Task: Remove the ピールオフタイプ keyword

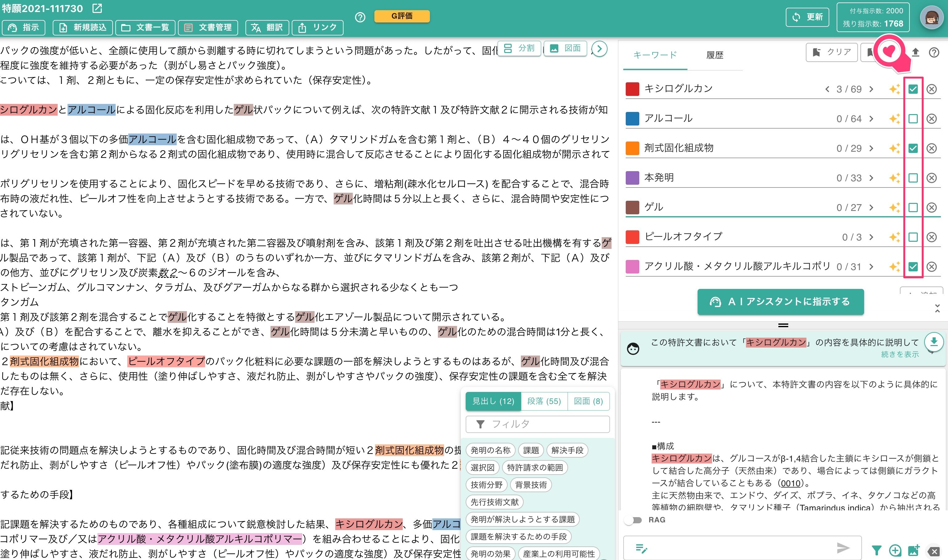Action: (931, 237)
